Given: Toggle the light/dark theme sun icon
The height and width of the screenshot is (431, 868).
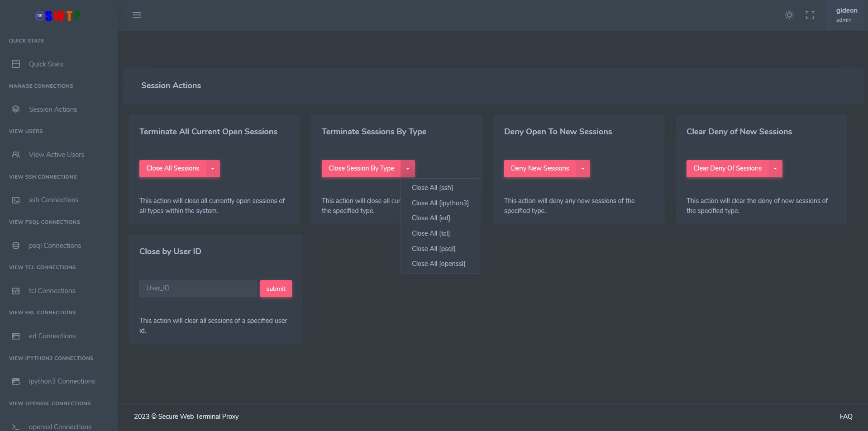Looking at the screenshot, I should pyautogui.click(x=789, y=15).
